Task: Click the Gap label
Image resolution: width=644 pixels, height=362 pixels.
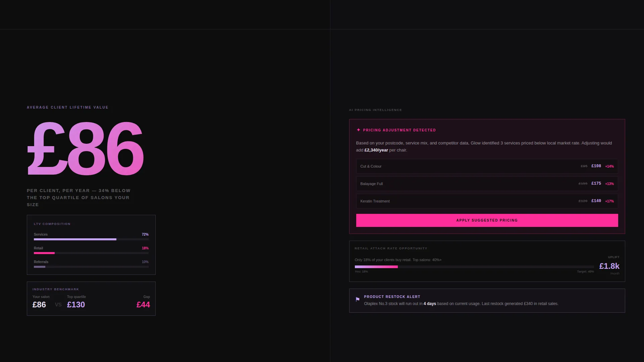Action: click(147, 297)
